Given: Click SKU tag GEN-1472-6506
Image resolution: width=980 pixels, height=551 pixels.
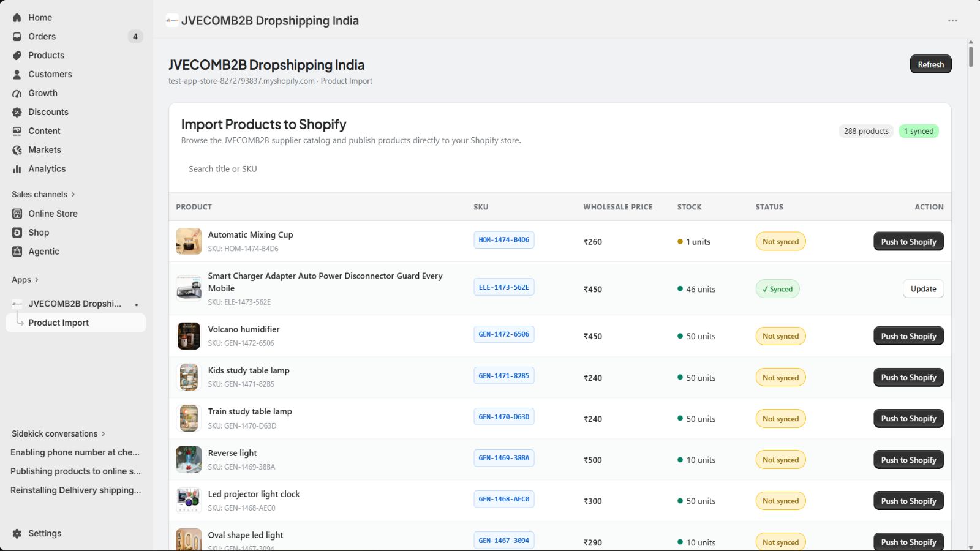Looking at the screenshot, I should [503, 334].
